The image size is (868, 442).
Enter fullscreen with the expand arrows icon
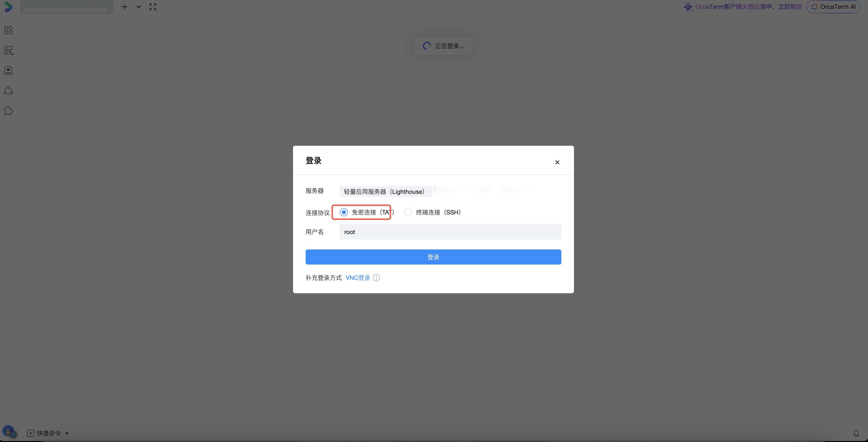point(152,7)
